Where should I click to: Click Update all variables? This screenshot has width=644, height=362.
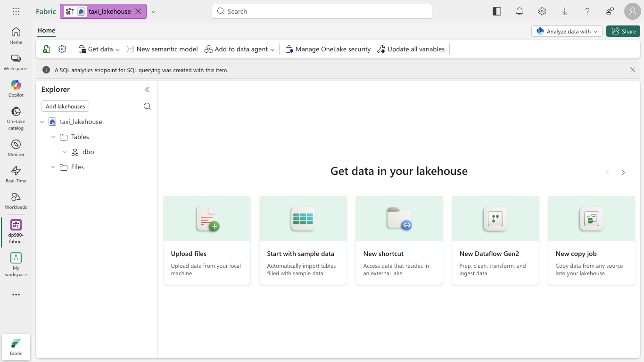coord(411,49)
